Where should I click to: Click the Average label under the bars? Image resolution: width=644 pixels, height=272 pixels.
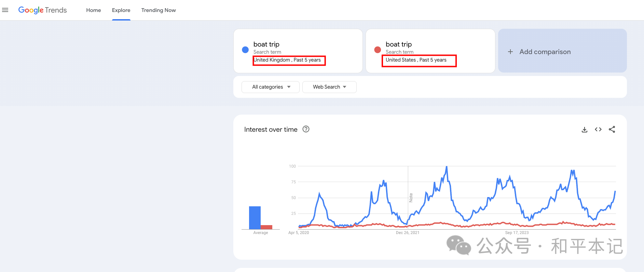coord(261,233)
